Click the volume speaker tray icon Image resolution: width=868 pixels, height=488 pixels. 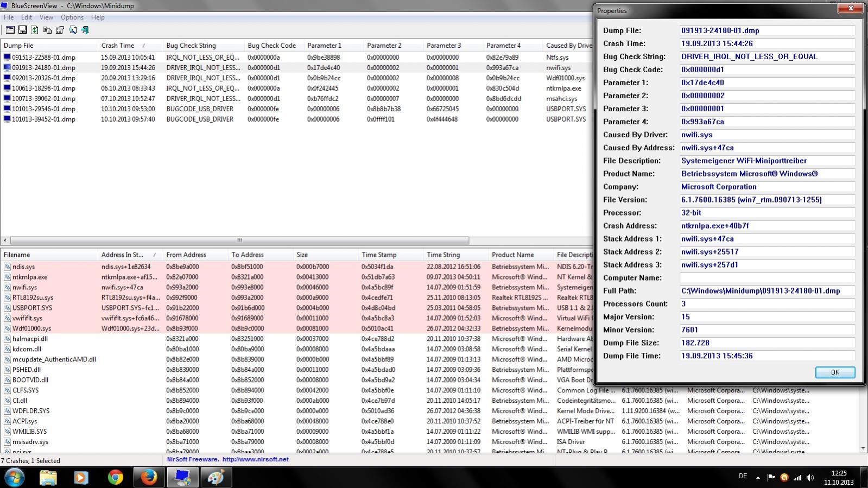[x=810, y=478]
